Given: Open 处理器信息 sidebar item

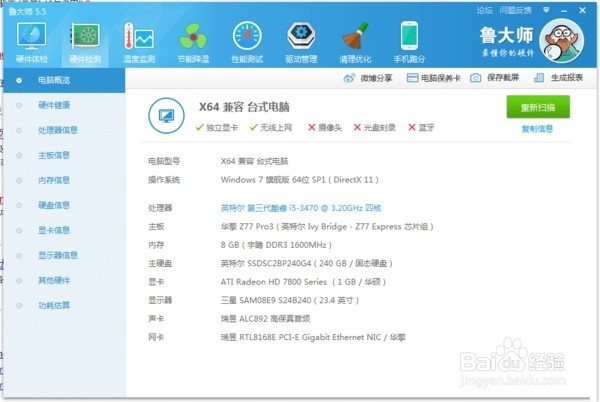Looking at the screenshot, I should tap(64, 130).
